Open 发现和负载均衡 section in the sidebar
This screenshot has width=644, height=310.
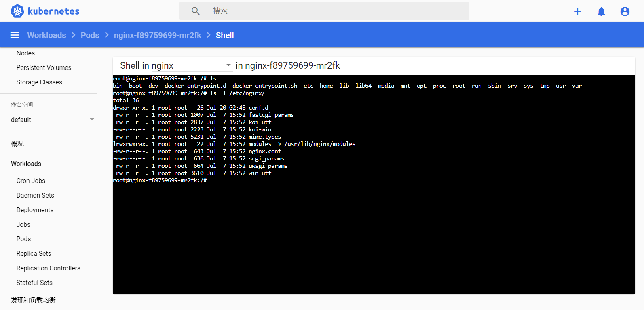pos(33,300)
